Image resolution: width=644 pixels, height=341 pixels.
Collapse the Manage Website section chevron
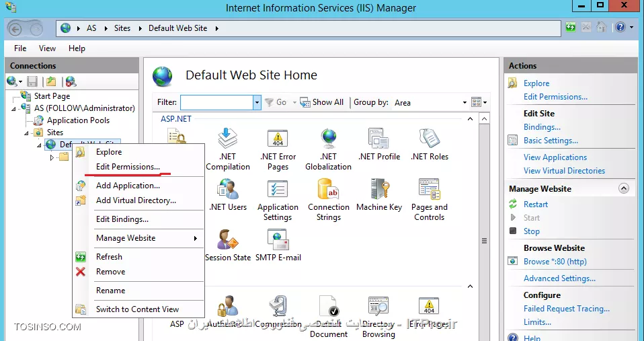click(x=623, y=188)
